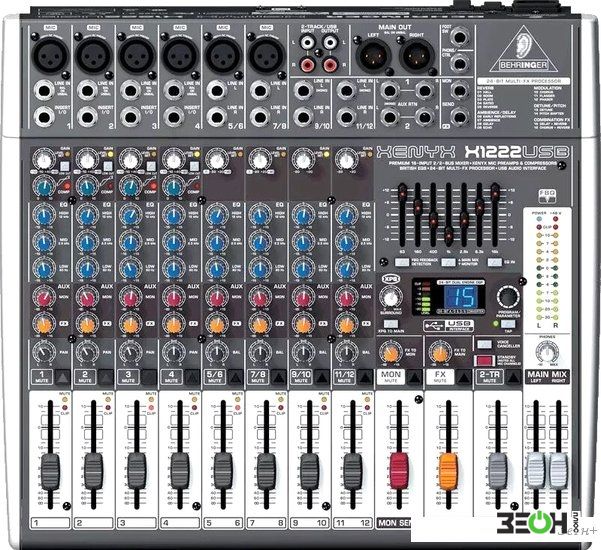
Task: Click the FOOT SW jack
Action: (460, 37)
